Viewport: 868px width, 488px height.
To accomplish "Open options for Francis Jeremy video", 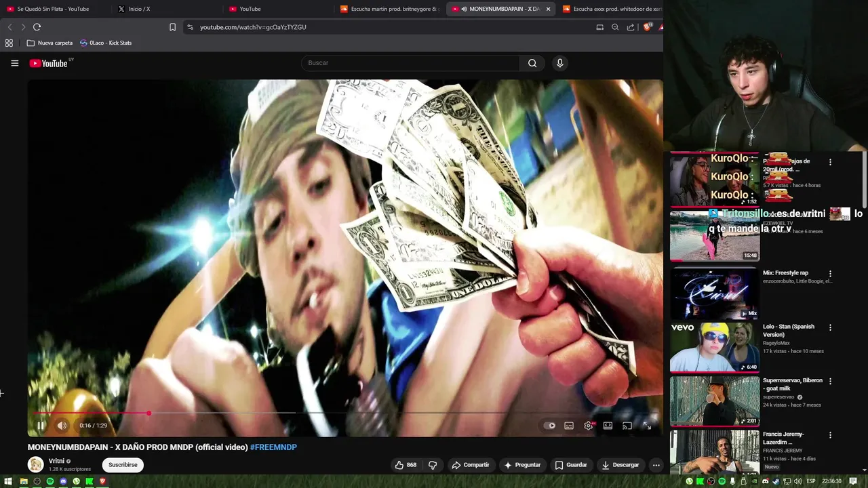I will [x=830, y=435].
